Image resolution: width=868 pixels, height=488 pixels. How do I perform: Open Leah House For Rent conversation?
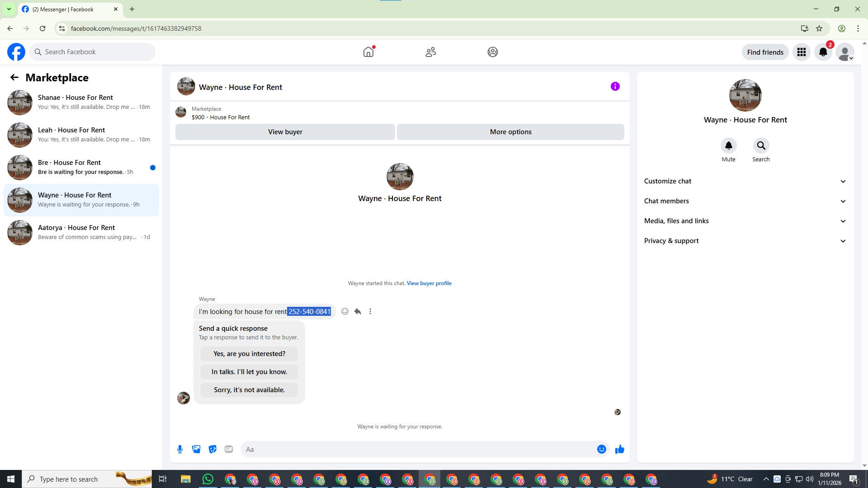coord(81,135)
